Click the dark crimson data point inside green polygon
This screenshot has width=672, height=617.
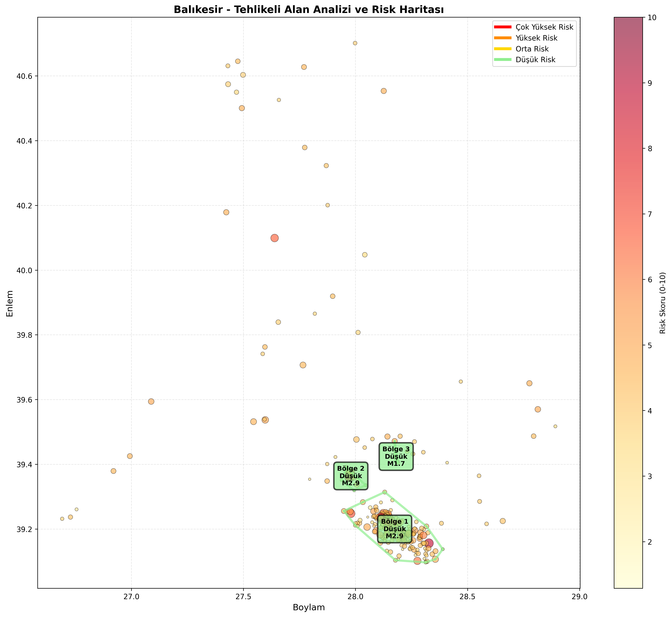[x=429, y=543]
